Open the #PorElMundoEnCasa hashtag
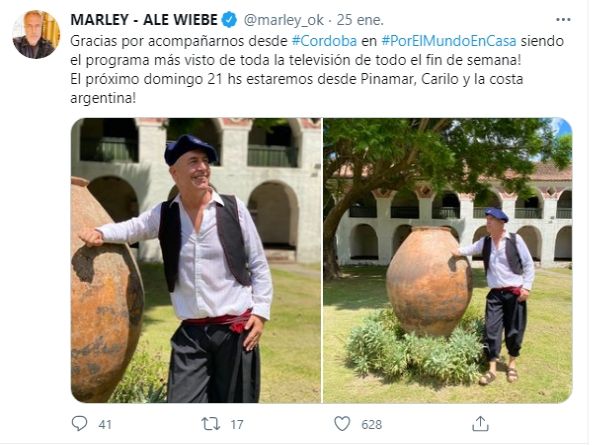602x445 pixels. pos(449,41)
